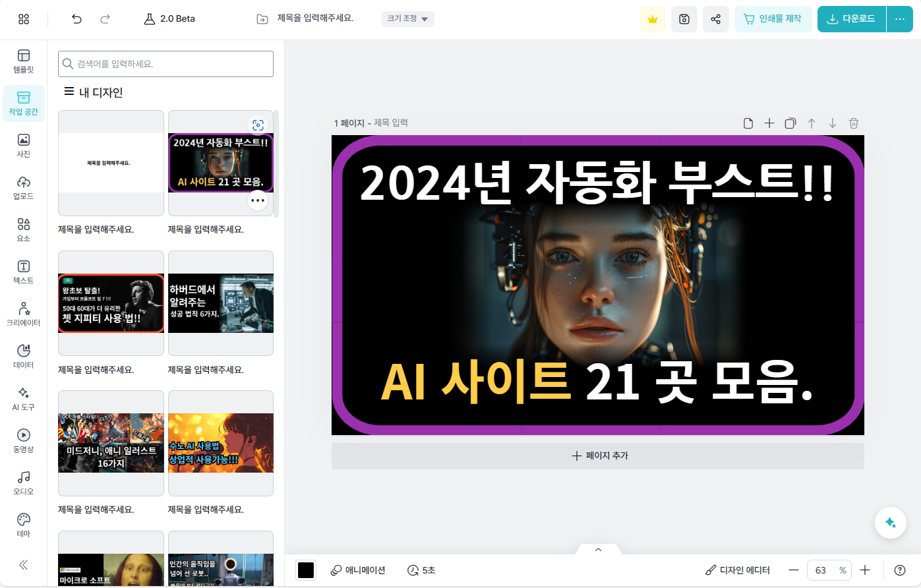
Task: Open the 작업 공간 sidebar tab
Action: 24,103
